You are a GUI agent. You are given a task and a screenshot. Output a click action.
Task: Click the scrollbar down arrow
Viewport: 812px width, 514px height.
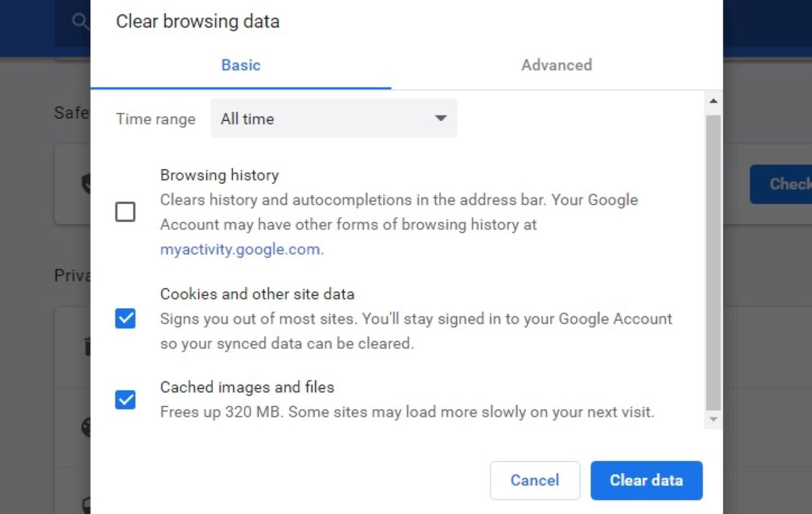pos(713,419)
